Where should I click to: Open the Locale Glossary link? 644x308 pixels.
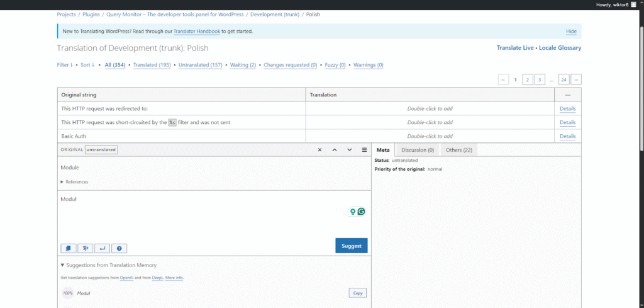click(560, 48)
